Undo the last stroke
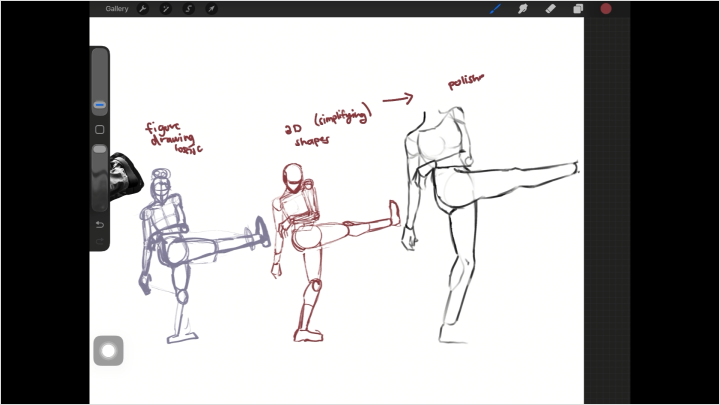Image resolution: width=720 pixels, height=405 pixels. tap(100, 225)
